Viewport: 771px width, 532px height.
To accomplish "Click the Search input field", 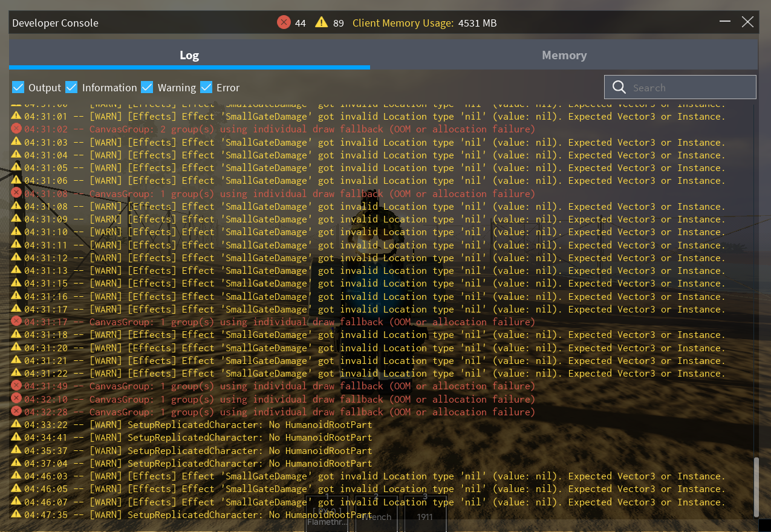I will [680, 87].
